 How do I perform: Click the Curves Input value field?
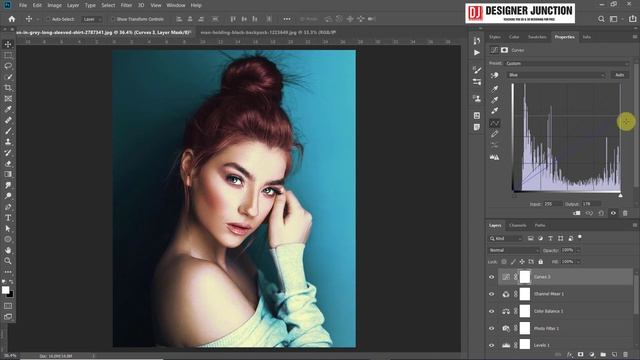point(553,204)
